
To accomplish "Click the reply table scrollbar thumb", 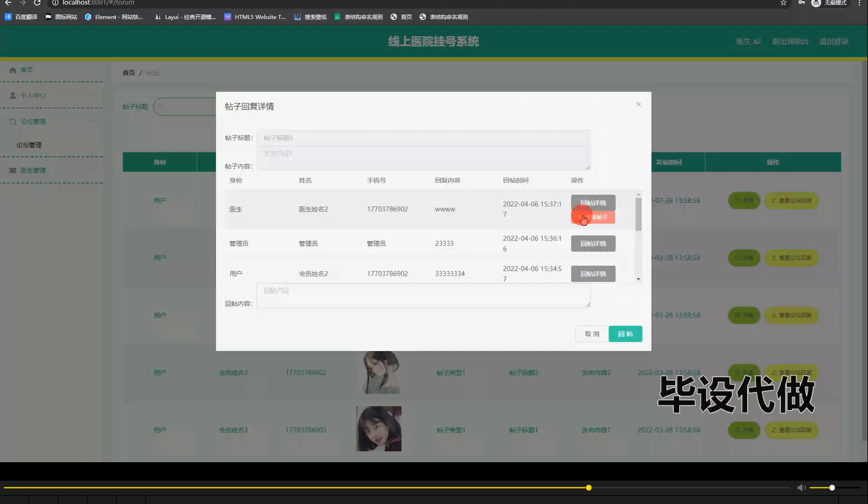I will 638,214.
